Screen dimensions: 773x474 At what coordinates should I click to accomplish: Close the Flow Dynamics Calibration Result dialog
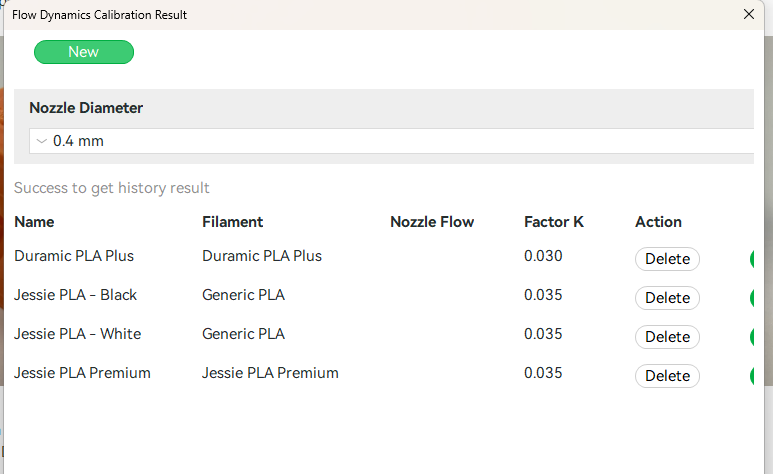point(748,14)
